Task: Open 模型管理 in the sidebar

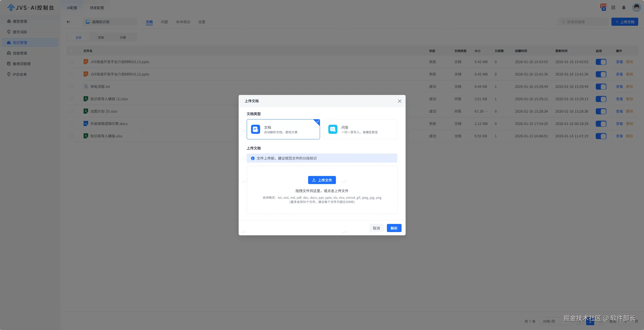Action: click(20, 21)
